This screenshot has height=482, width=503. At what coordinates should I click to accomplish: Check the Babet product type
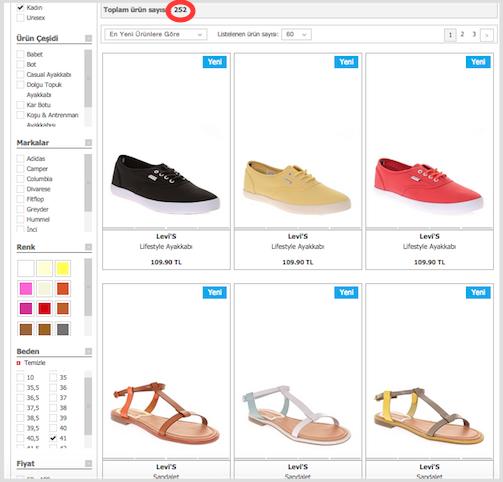pos(20,54)
